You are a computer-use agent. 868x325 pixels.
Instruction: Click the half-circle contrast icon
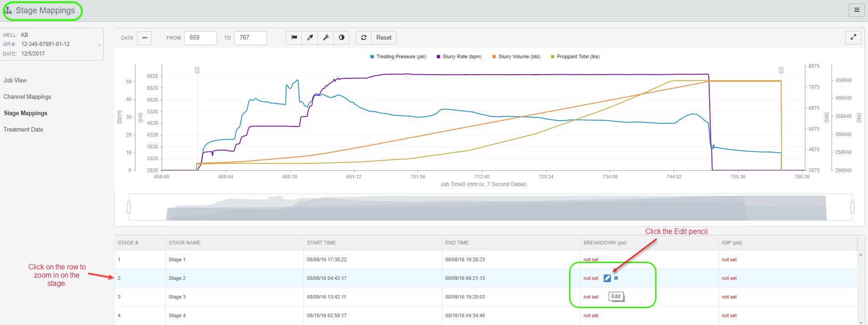(x=341, y=38)
